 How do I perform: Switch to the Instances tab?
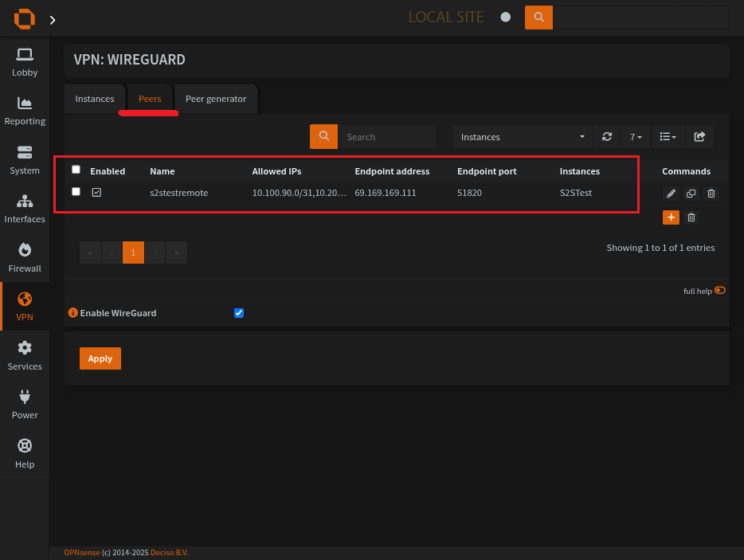95,99
